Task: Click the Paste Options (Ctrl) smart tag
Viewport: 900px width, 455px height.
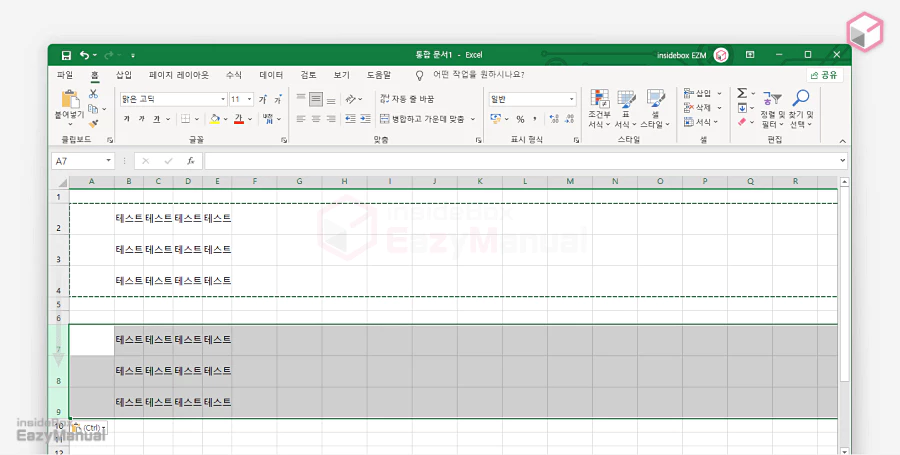Action: point(88,428)
